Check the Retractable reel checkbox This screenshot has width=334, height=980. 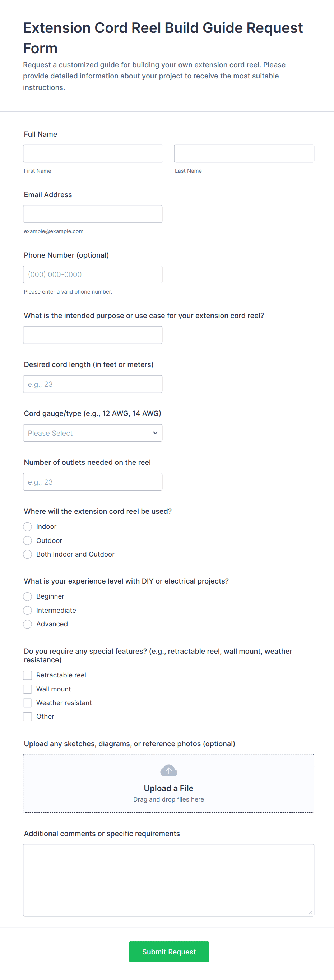[x=27, y=675]
